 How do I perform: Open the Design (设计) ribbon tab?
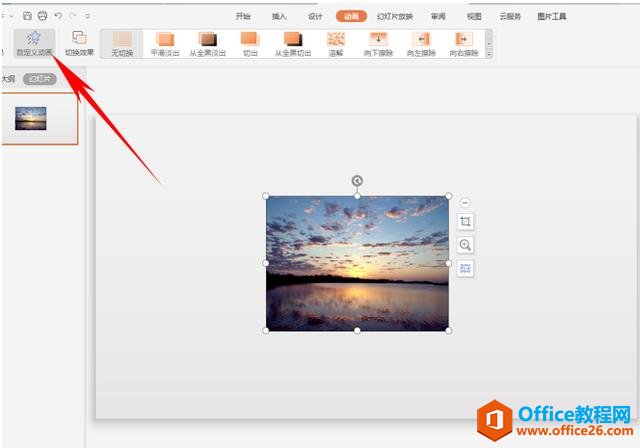pos(315,16)
